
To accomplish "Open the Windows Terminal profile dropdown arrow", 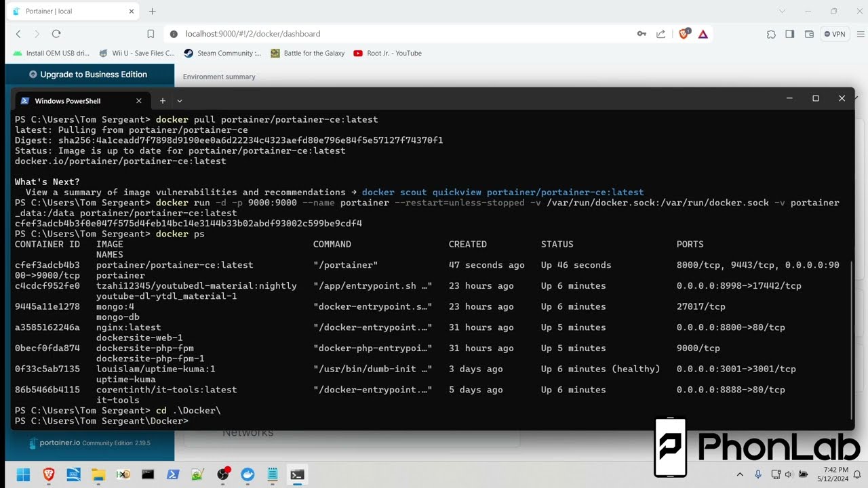I will coord(180,100).
